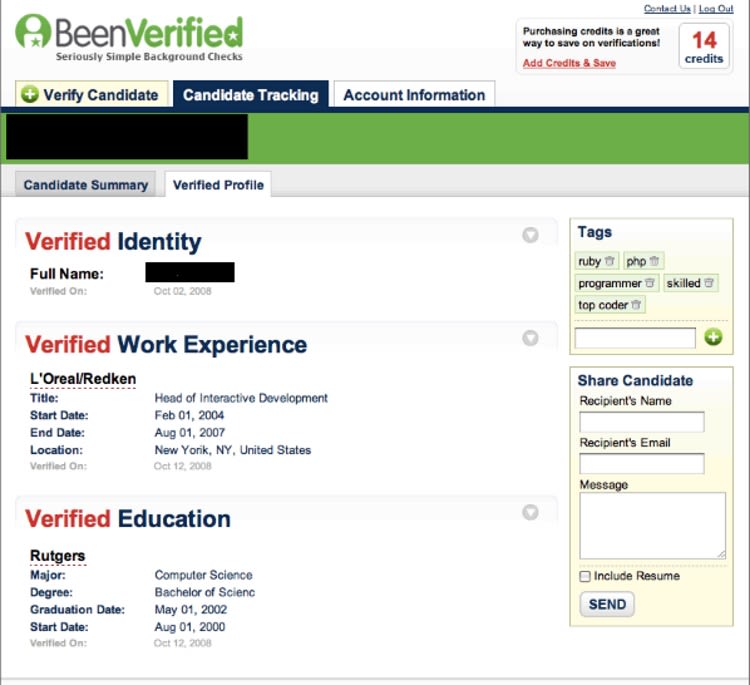The width and height of the screenshot is (750, 685).
Task: Click the Aug 01, 2000 start date
Action: coord(189,627)
